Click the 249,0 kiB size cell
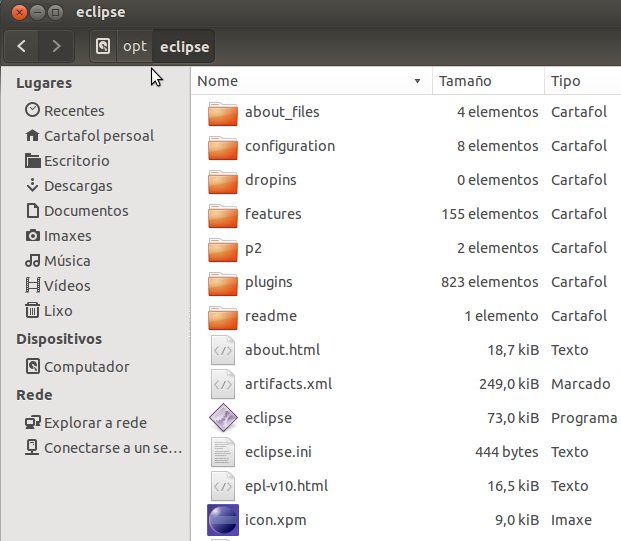 (509, 384)
